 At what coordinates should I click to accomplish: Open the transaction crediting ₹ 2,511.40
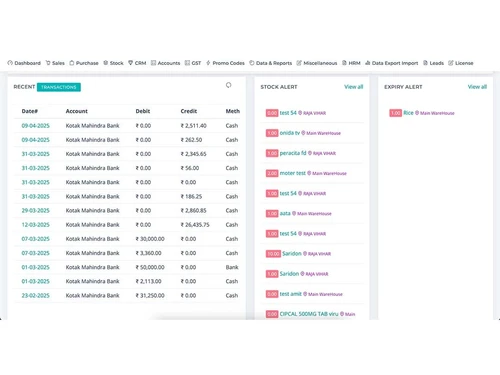pos(35,126)
